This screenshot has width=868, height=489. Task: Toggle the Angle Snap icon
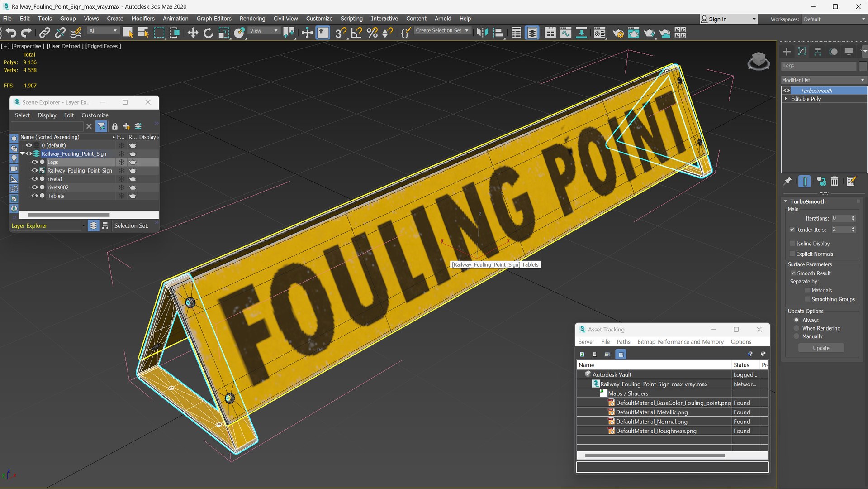tap(356, 32)
